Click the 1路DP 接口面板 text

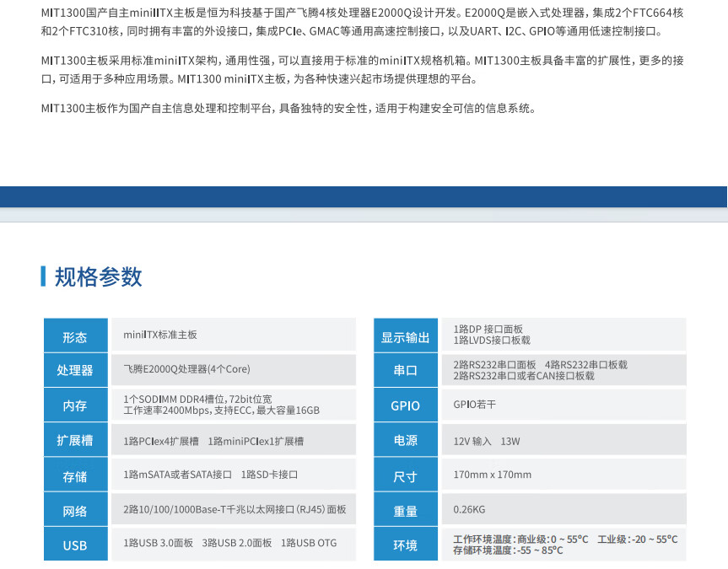488,329
